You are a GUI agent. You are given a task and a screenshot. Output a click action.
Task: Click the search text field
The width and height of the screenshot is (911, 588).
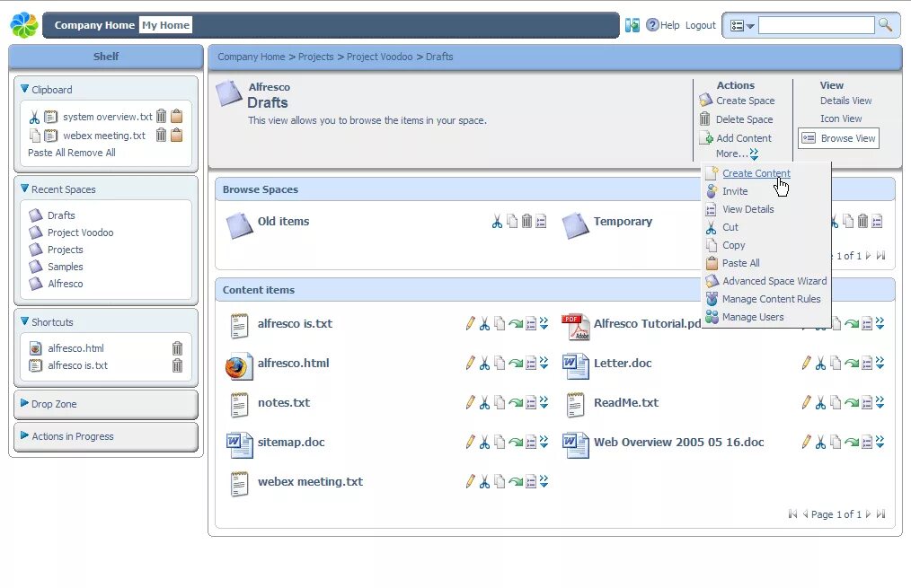(817, 25)
